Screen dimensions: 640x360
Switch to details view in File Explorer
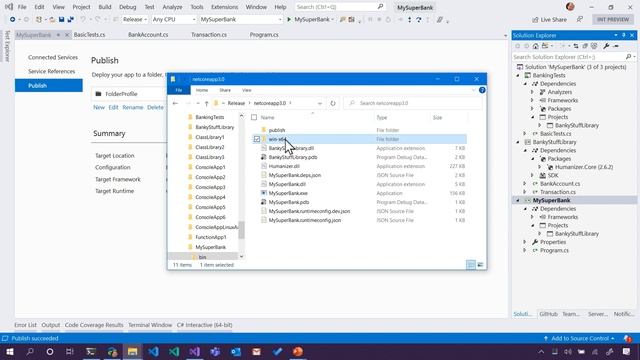coord(471,265)
